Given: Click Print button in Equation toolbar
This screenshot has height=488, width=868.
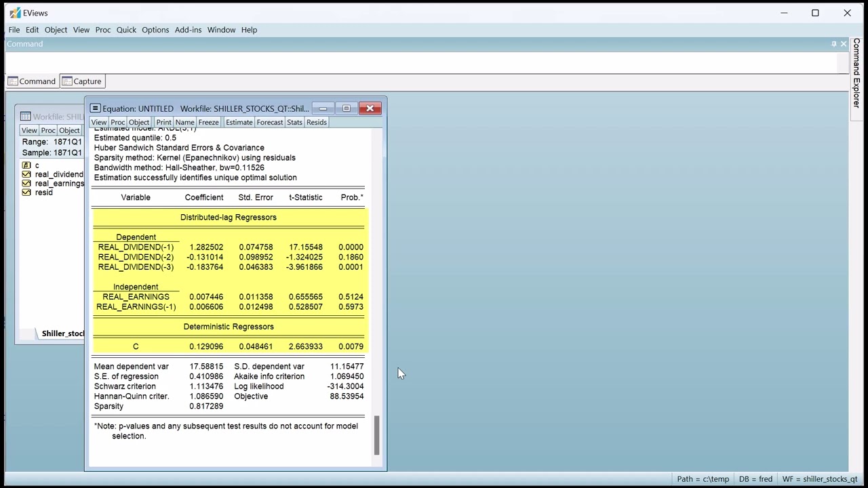Looking at the screenshot, I should click(x=163, y=122).
